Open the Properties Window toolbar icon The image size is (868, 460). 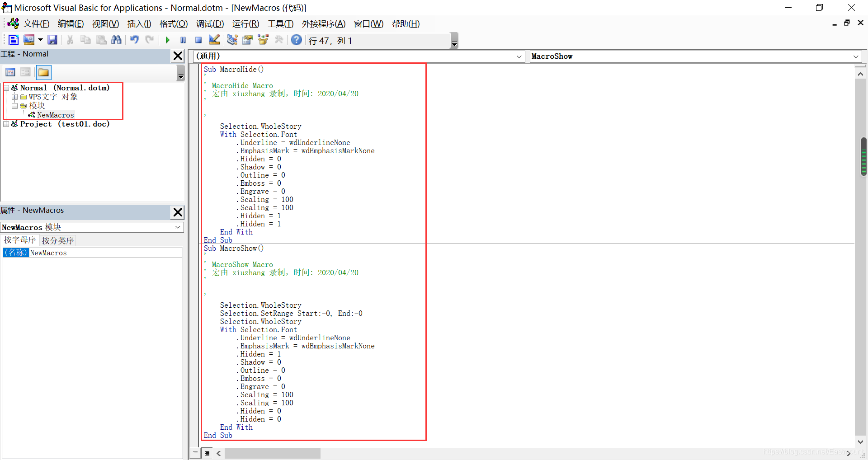248,40
